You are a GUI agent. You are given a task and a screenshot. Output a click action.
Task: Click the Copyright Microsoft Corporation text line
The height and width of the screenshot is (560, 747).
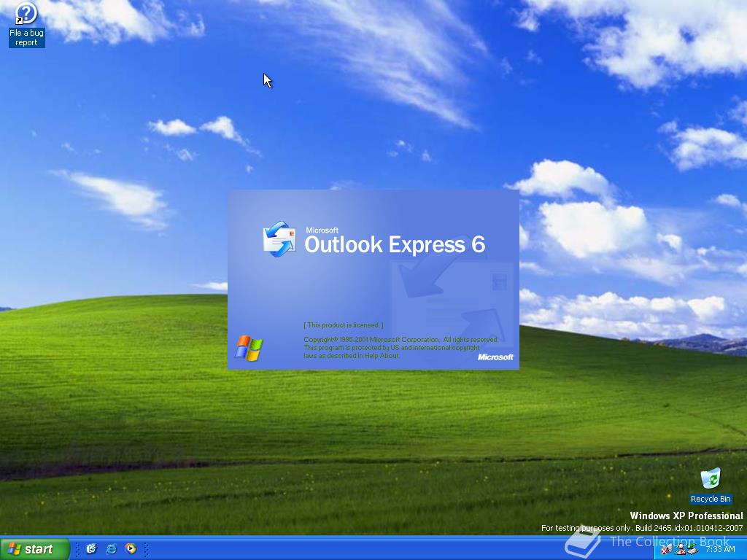tap(400, 340)
